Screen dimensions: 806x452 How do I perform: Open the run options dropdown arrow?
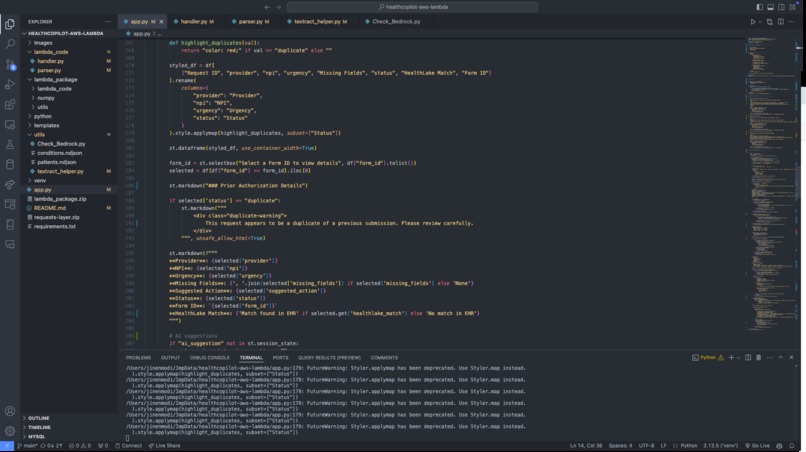[x=760, y=22]
